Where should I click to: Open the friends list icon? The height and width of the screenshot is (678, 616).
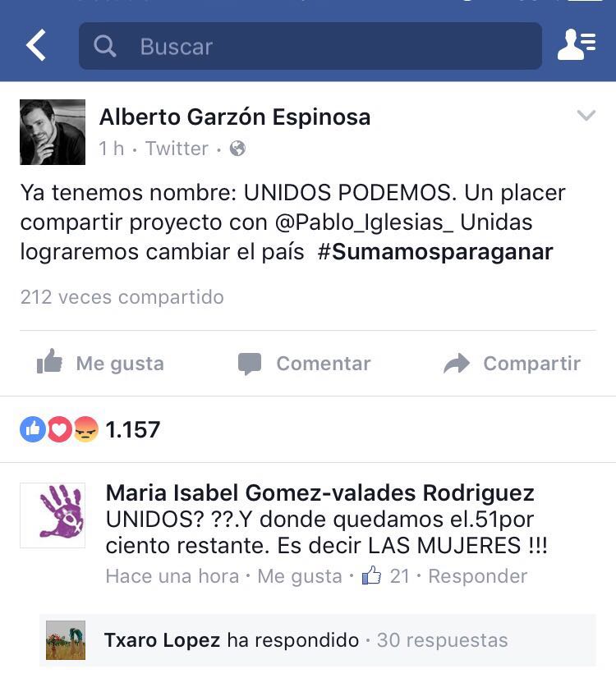click(577, 44)
